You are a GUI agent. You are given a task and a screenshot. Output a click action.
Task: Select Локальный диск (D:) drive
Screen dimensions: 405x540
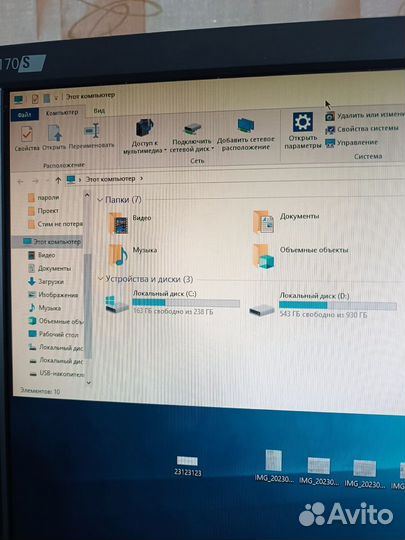(323, 305)
